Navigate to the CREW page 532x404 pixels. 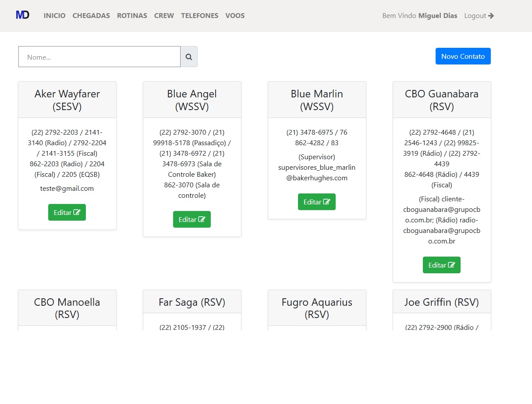point(164,16)
